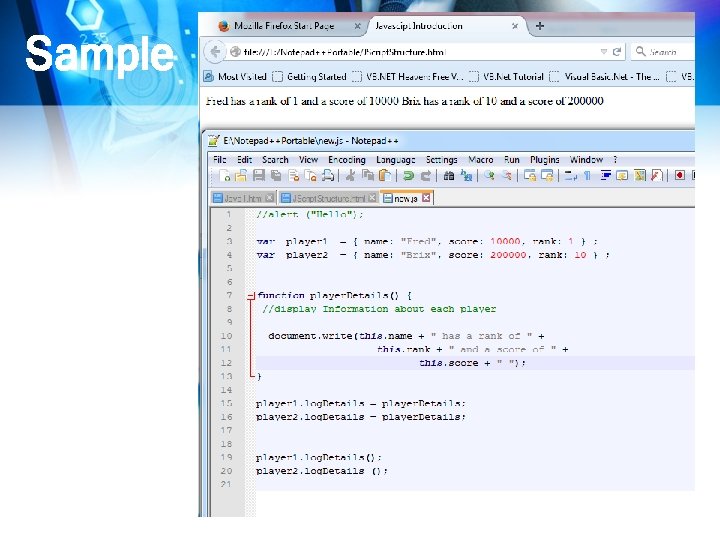Click the Print icon in Notepad++ toolbar
Image resolution: width=720 pixels, height=540 pixels.
point(328,175)
